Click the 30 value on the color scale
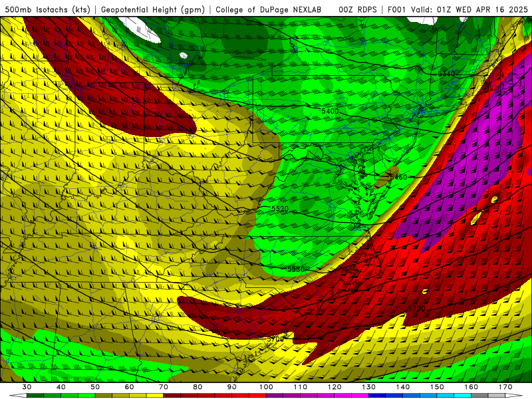532x399 pixels. pos(27,387)
